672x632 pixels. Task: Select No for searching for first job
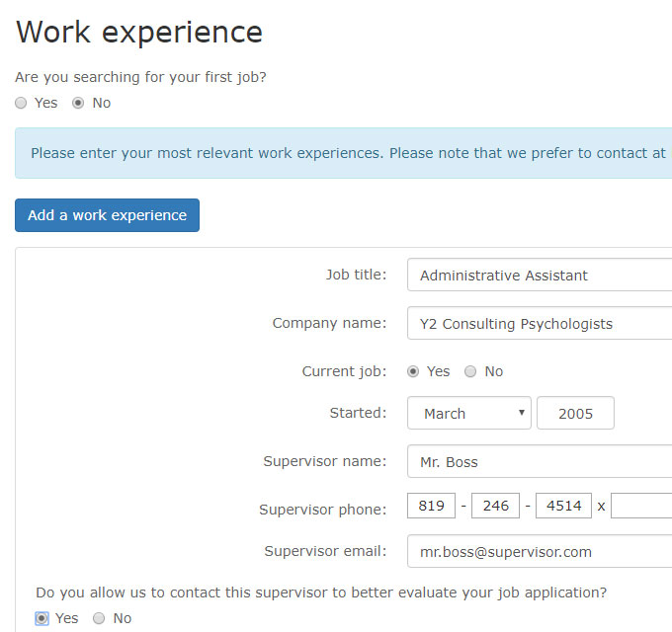(78, 103)
